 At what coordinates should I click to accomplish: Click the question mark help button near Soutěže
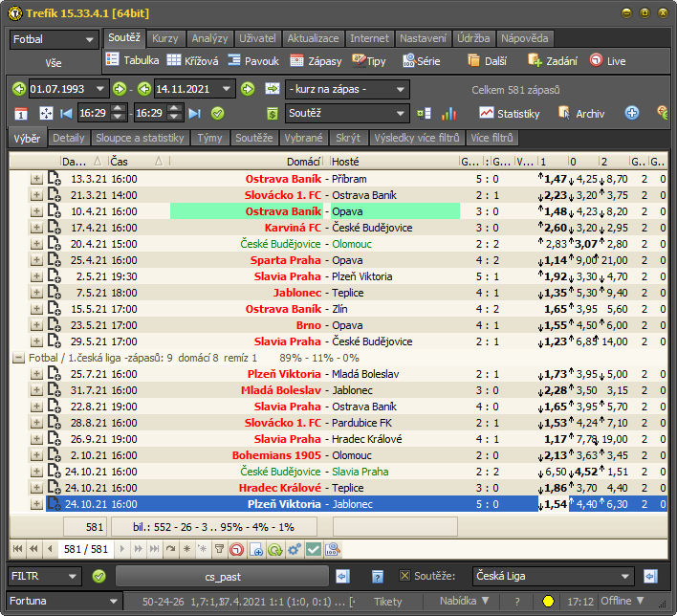pyautogui.click(x=377, y=576)
